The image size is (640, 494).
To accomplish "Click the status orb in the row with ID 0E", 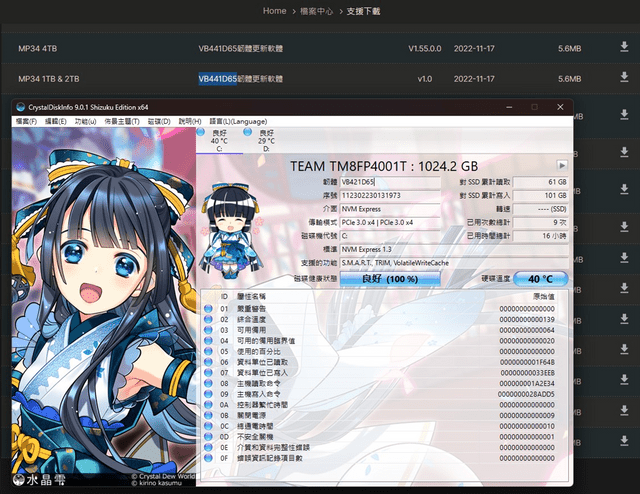I will (x=208, y=447).
